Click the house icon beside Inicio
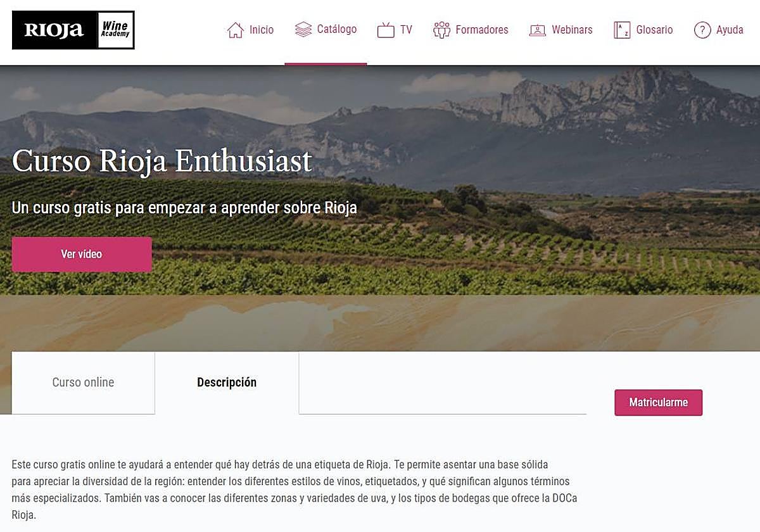 (x=236, y=30)
